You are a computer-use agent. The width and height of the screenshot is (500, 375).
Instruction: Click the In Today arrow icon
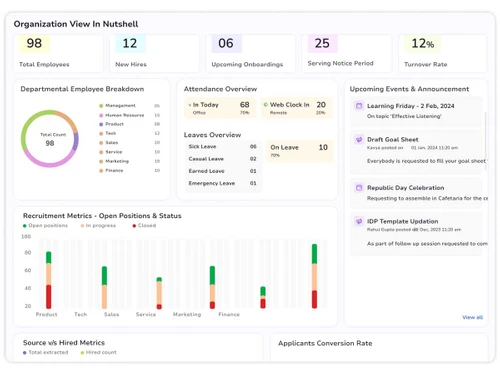[189, 105]
